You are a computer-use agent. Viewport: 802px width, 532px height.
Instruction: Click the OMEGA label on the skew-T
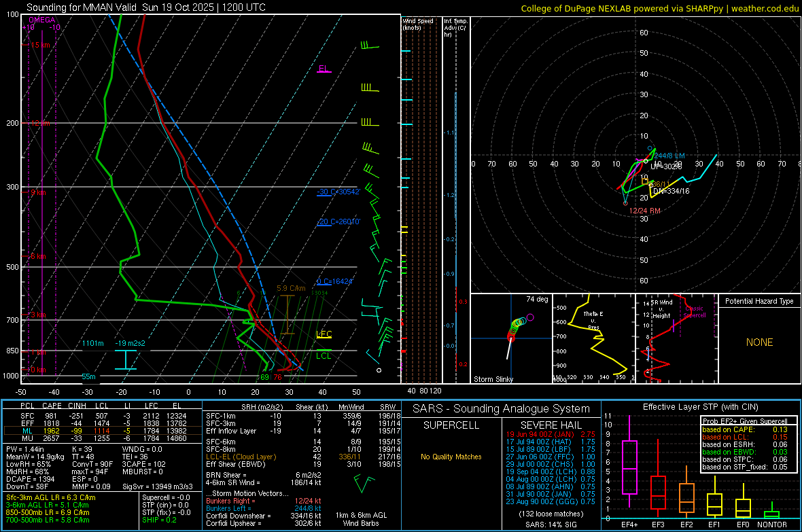(x=42, y=20)
